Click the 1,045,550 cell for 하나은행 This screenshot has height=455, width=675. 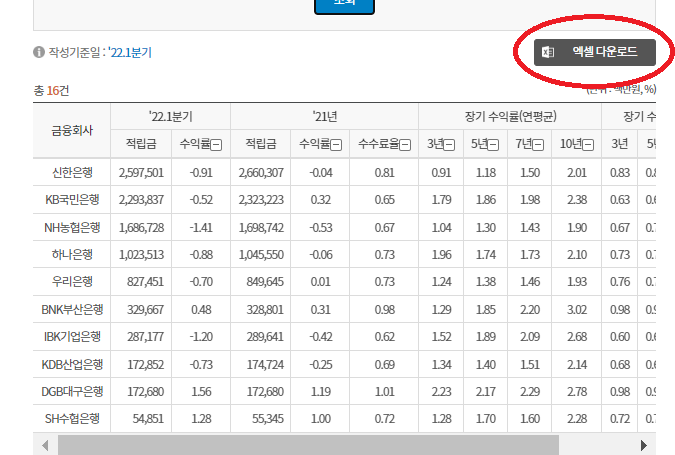pos(261,254)
